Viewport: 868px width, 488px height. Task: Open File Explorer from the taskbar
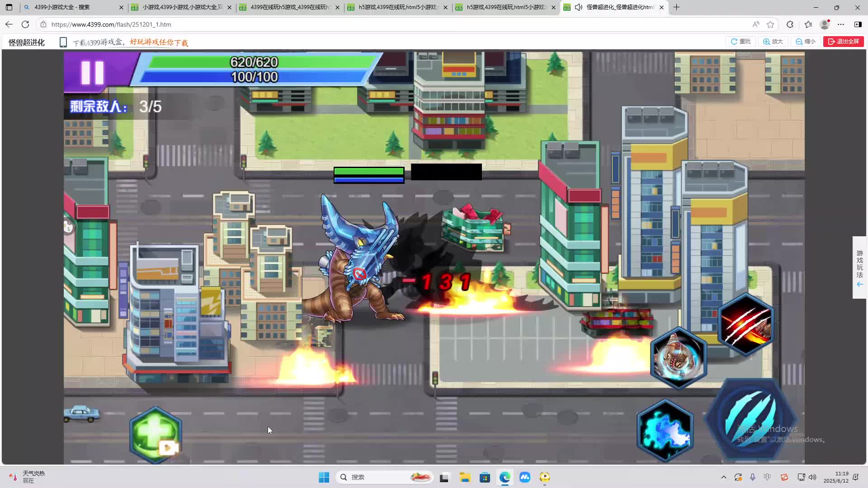click(x=465, y=477)
